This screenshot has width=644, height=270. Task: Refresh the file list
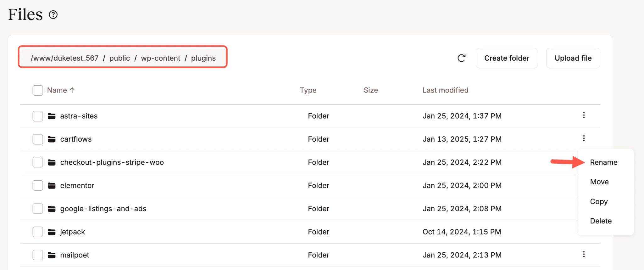[x=461, y=58]
